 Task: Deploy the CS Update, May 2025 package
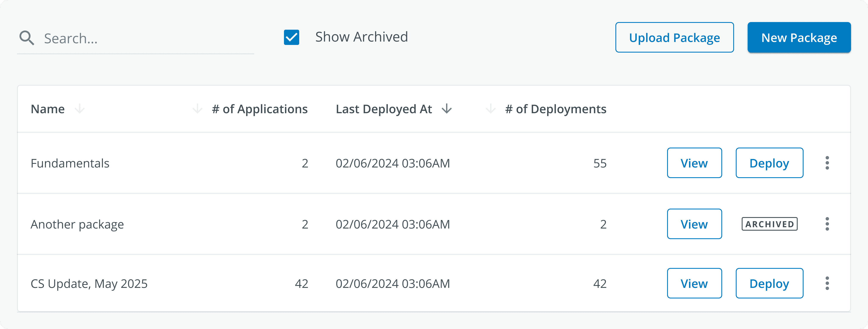[x=769, y=283]
